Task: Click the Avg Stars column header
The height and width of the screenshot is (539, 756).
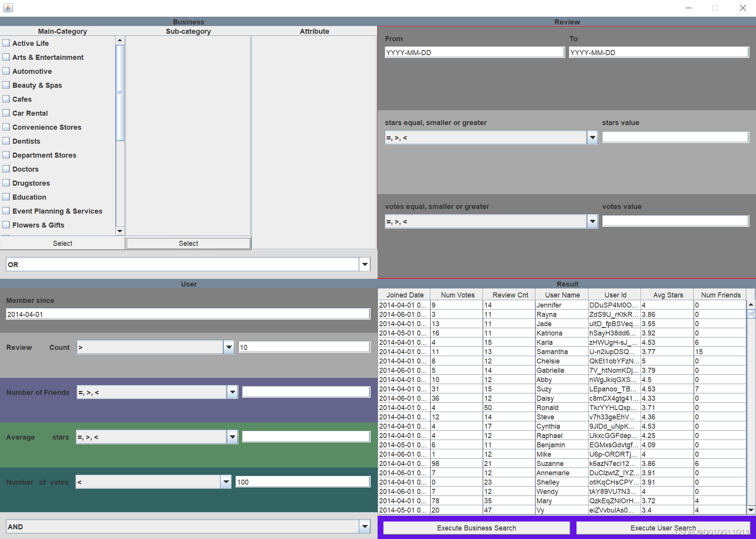Action: click(x=667, y=295)
